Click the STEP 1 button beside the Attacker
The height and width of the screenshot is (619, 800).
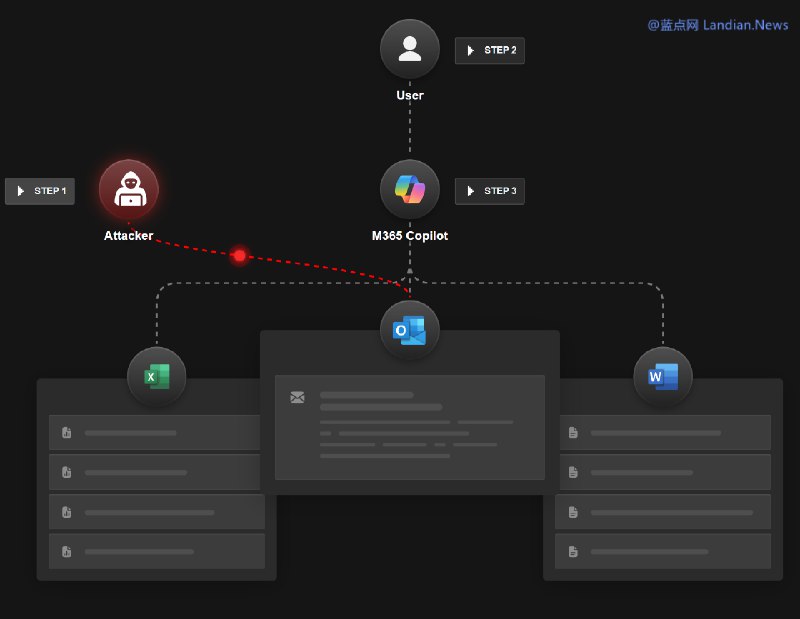[x=40, y=191]
